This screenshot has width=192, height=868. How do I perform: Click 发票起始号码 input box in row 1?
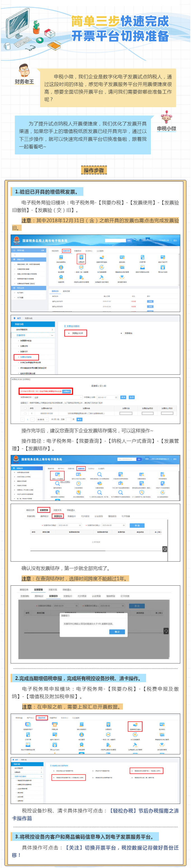[147, 414]
